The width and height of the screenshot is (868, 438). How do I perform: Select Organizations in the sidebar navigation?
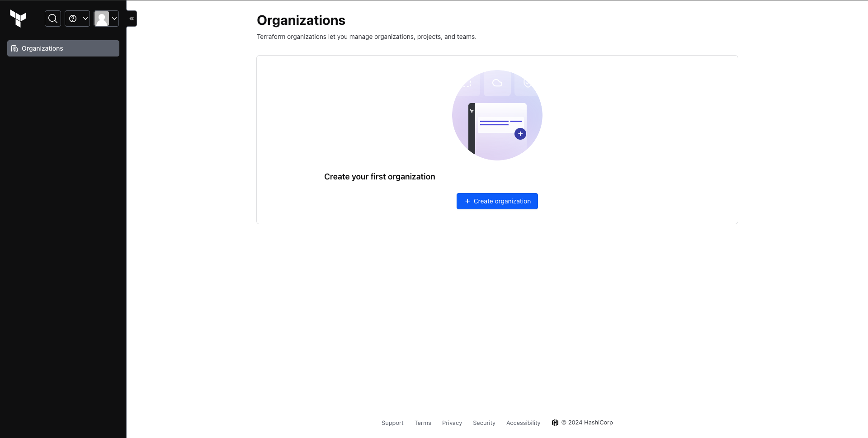pyautogui.click(x=63, y=48)
